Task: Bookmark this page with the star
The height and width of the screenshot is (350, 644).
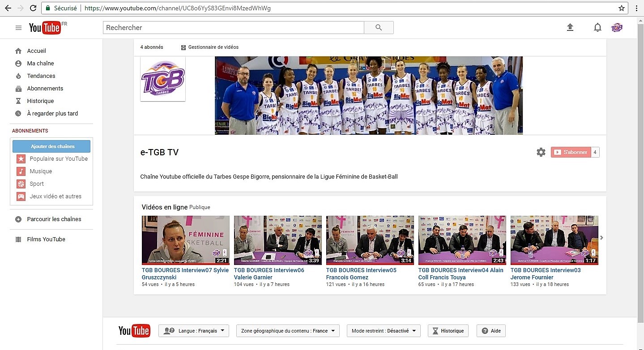Action: pyautogui.click(x=622, y=8)
